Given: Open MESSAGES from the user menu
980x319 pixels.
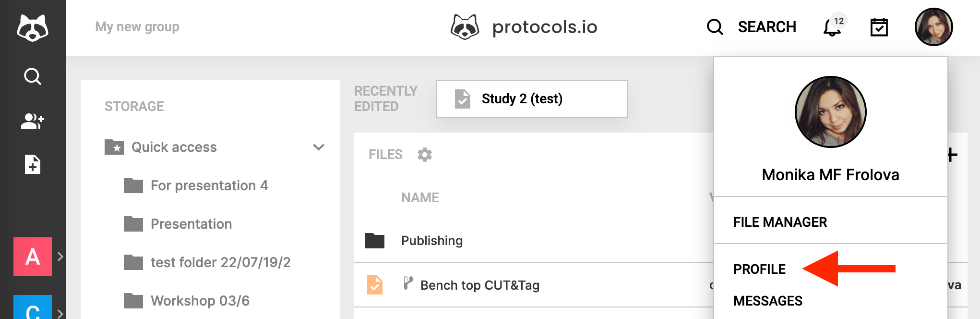Looking at the screenshot, I should [768, 301].
